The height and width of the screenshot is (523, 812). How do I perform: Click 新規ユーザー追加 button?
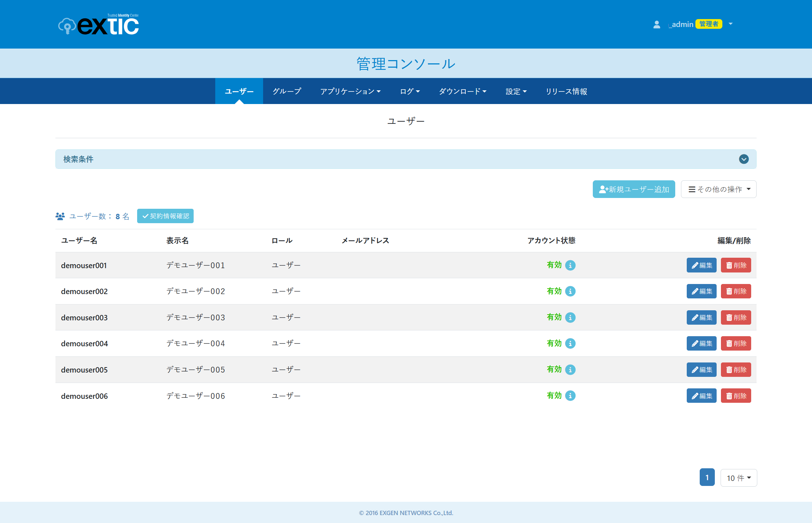click(634, 189)
